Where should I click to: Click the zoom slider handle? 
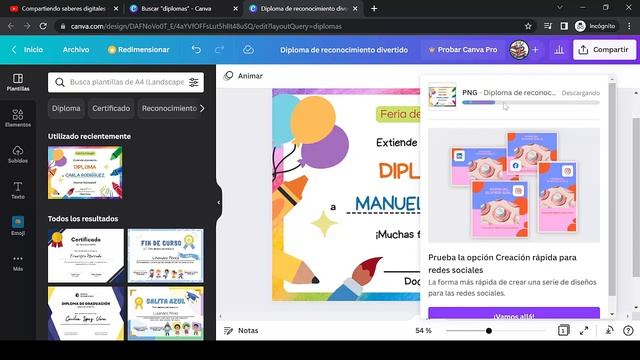489,331
